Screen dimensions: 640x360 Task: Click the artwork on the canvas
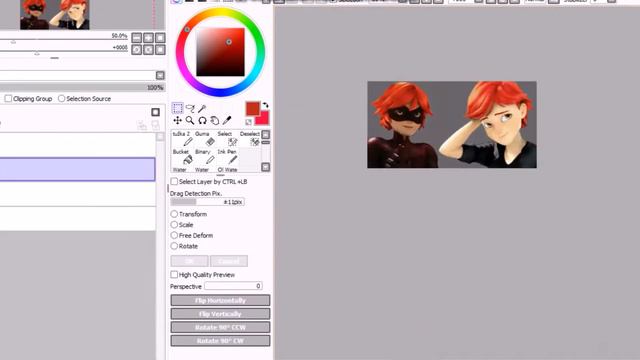(452, 124)
